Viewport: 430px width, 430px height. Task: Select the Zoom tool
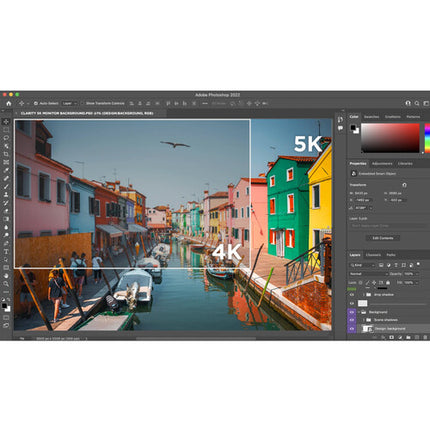click(6, 284)
